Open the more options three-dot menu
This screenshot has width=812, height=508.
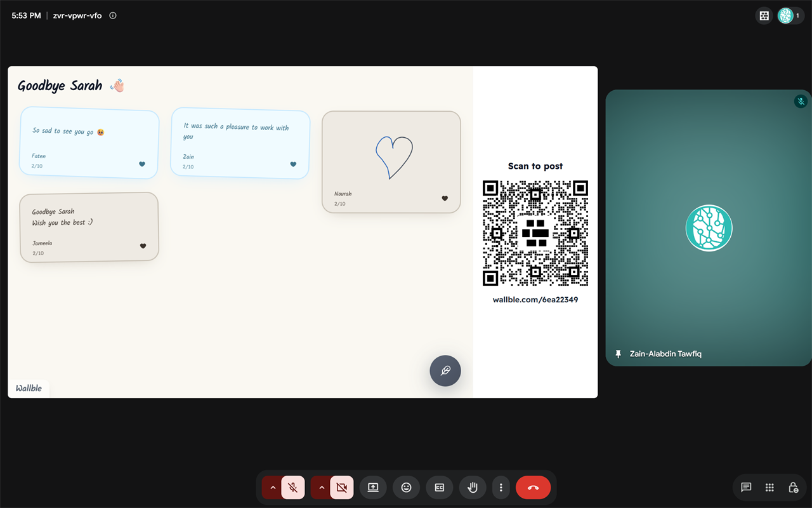501,488
